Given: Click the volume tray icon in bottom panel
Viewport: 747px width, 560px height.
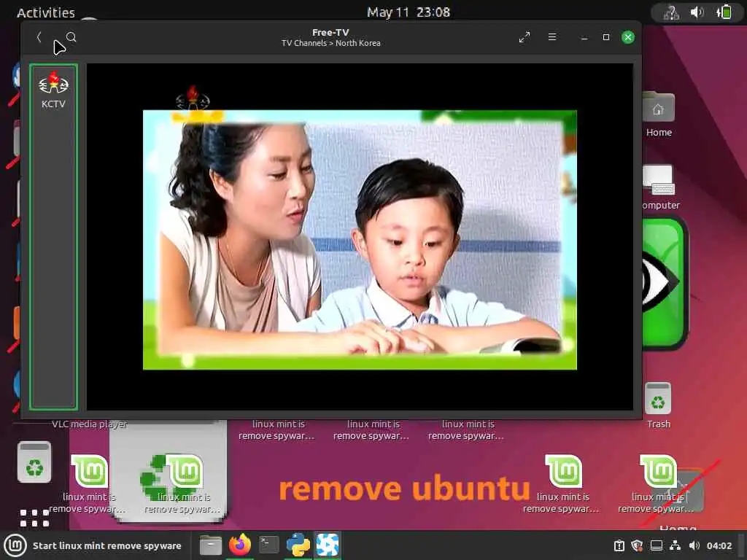Looking at the screenshot, I should [x=694, y=545].
